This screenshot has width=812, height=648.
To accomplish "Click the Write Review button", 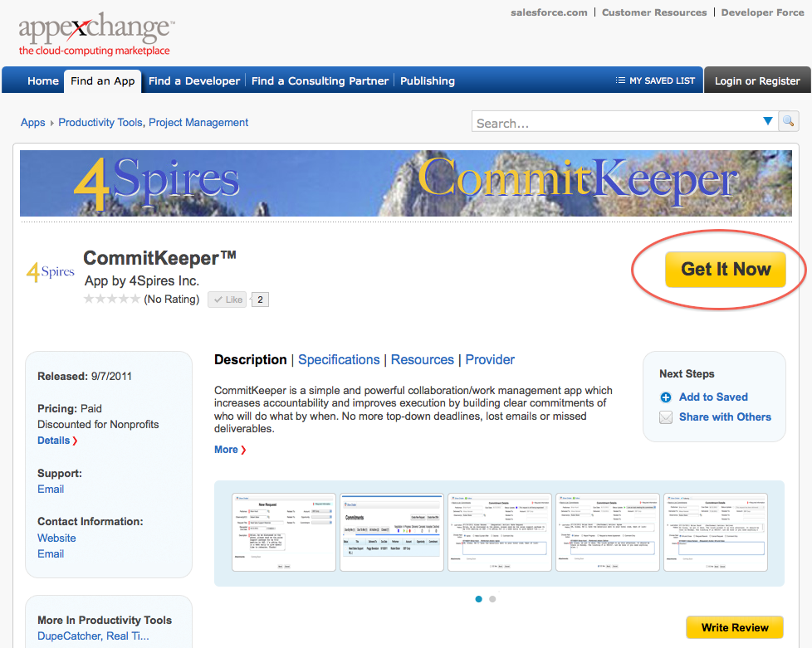I will (734, 627).
